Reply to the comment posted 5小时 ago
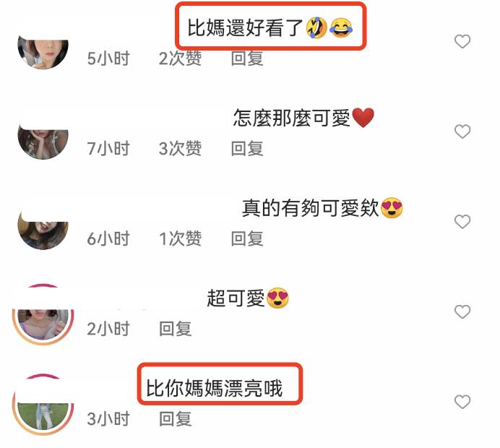The height and width of the screenshot is (448, 500). point(247,59)
